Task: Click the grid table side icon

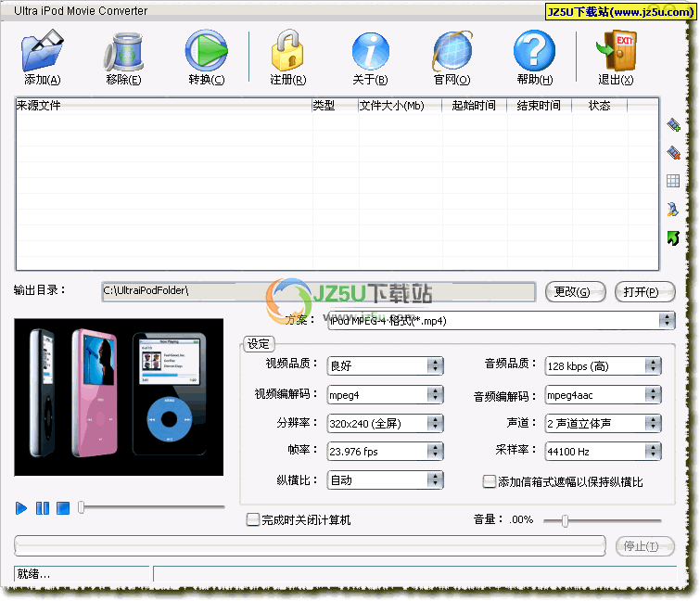Action: click(673, 181)
